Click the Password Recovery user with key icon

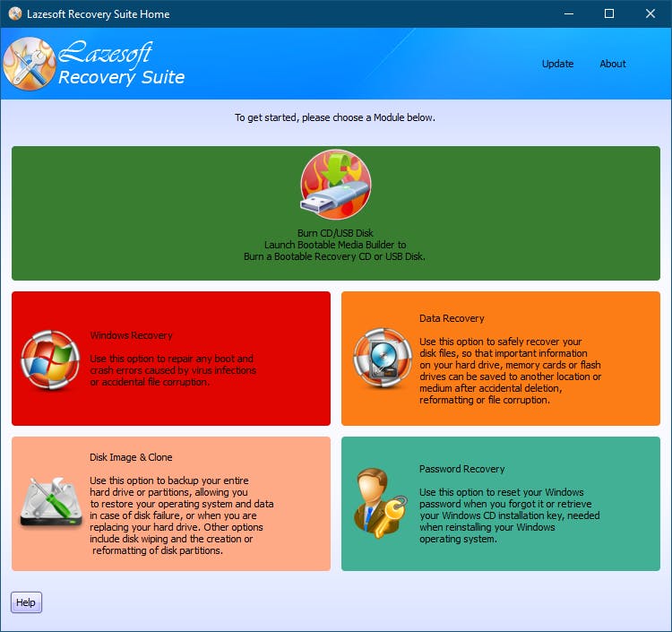381,503
